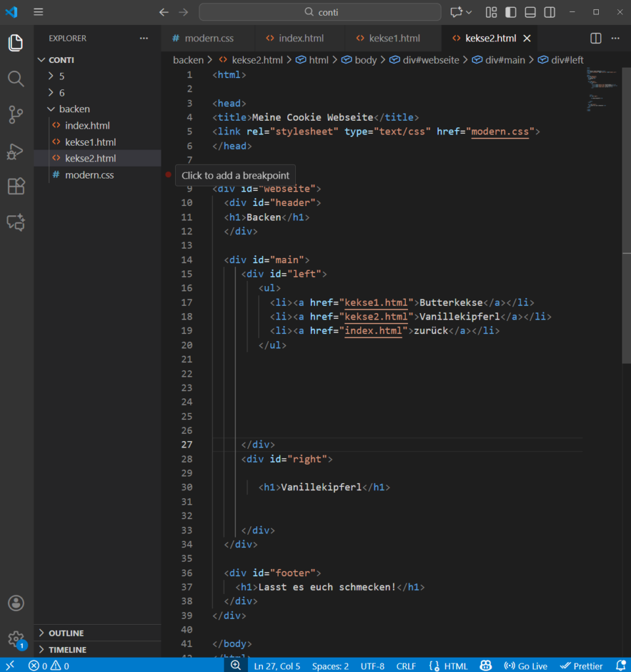Open the Extensions view
This screenshot has width=631, height=672.
pyautogui.click(x=16, y=187)
